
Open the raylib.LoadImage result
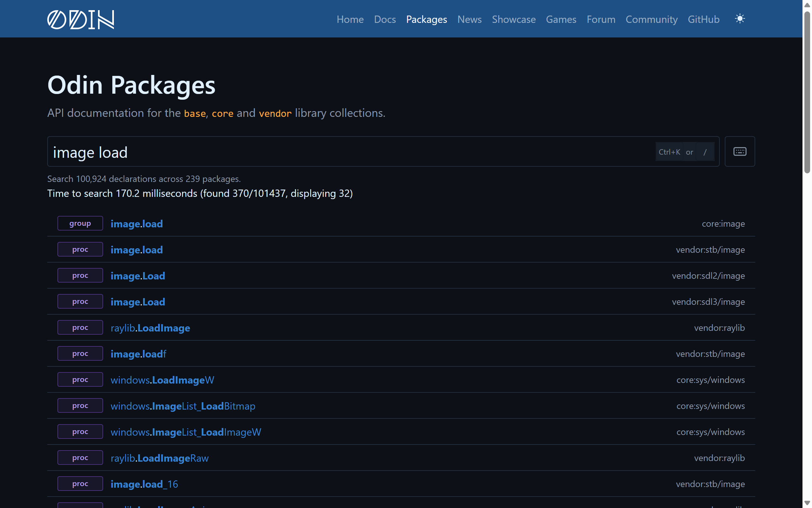coord(150,328)
